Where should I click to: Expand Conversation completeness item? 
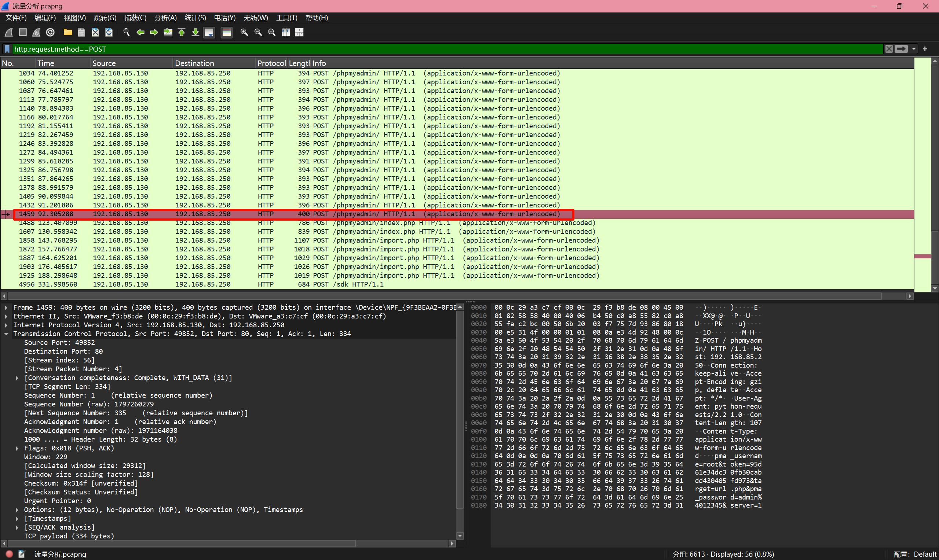(17, 378)
